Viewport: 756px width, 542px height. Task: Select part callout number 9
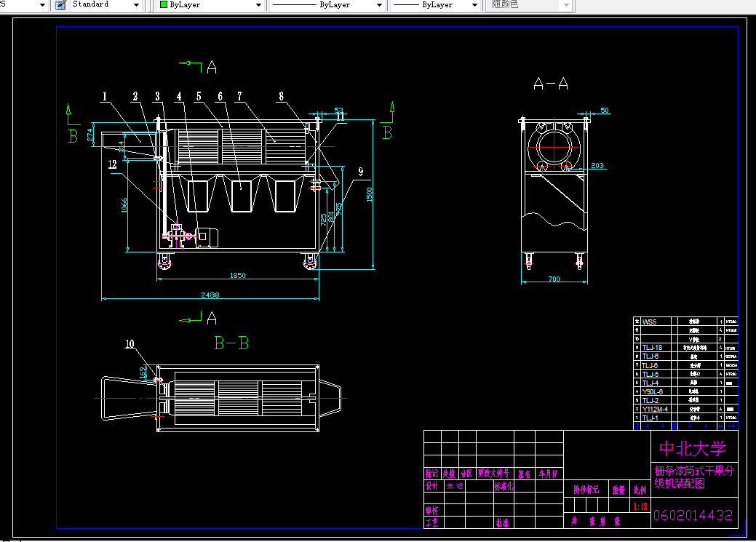coord(361,172)
